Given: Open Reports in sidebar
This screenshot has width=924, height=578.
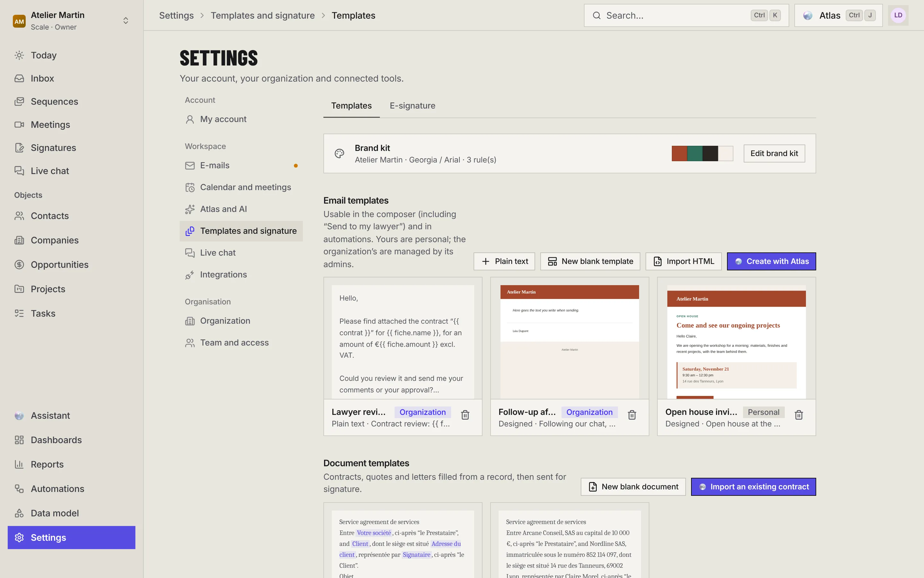Looking at the screenshot, I should (72, 464).
